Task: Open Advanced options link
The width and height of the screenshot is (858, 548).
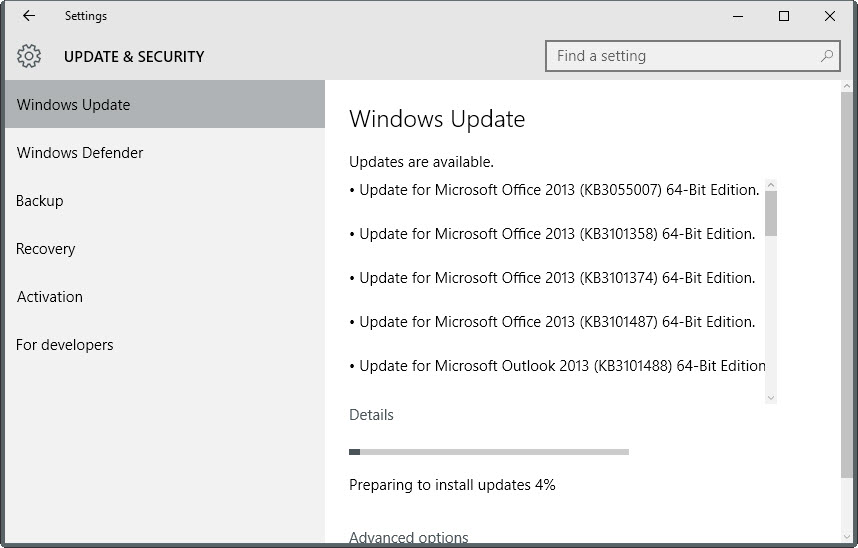Action: tap(409, 537)
